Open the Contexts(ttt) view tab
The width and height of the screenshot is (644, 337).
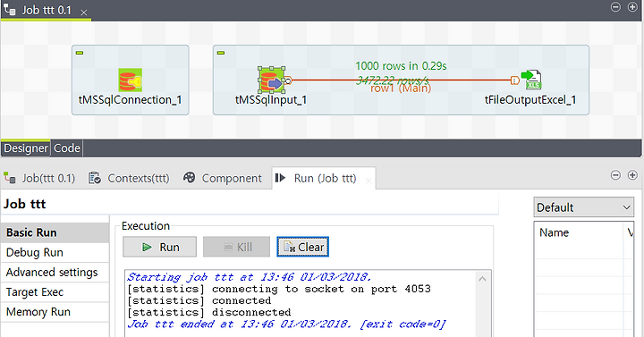click(x=129, y=178)
